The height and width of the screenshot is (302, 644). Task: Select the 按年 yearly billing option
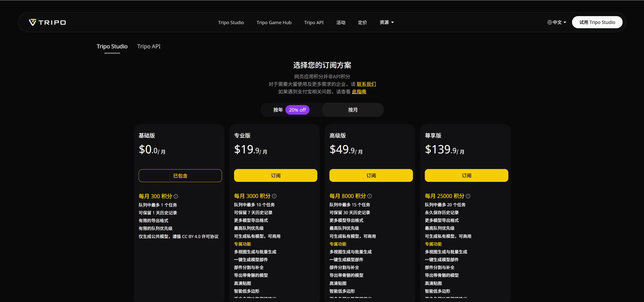tap(278, 110)
